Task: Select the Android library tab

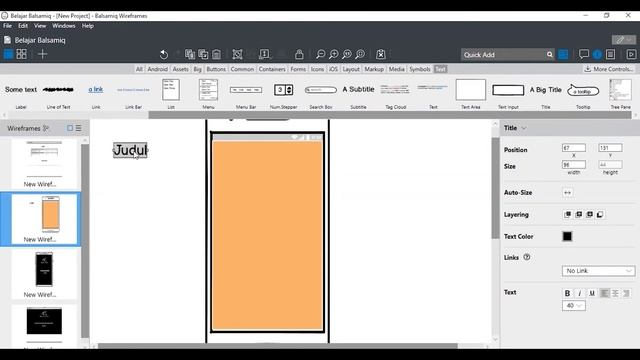Action: [x=158, y=69]
